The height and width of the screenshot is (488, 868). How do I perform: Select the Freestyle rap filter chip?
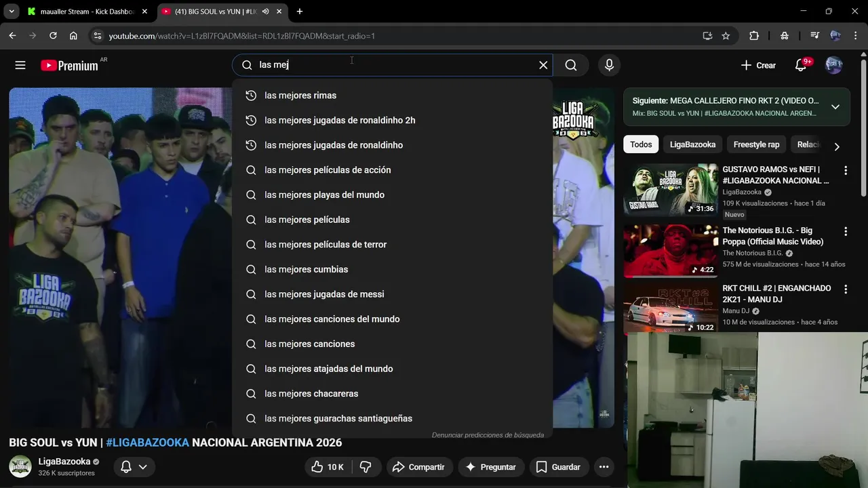click(x=756, y=144)
